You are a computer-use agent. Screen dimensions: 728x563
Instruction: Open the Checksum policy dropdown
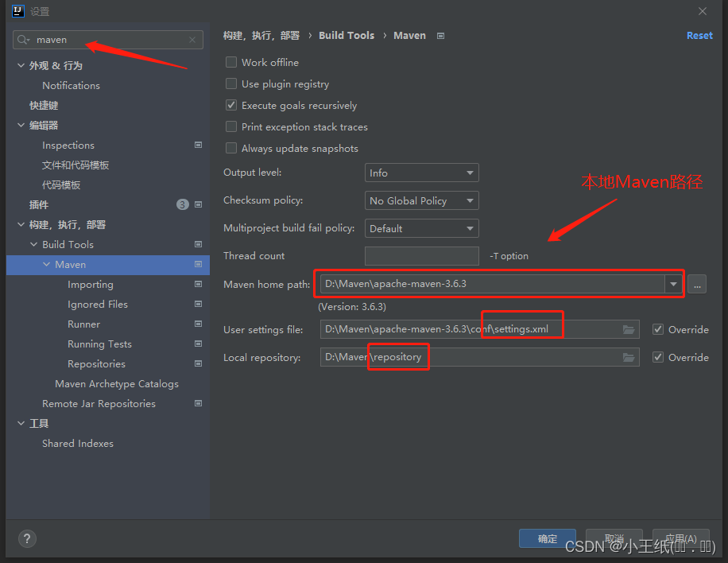pos(421,200)
